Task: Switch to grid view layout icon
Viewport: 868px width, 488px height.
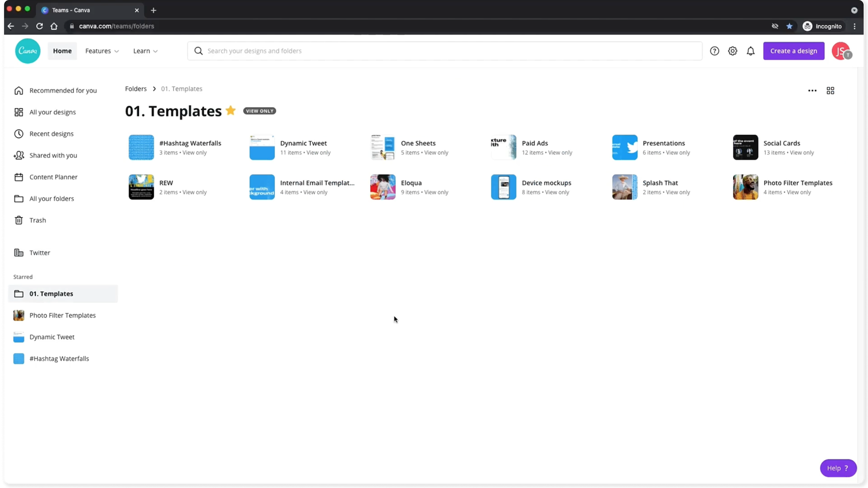Action: click(830, 91)
